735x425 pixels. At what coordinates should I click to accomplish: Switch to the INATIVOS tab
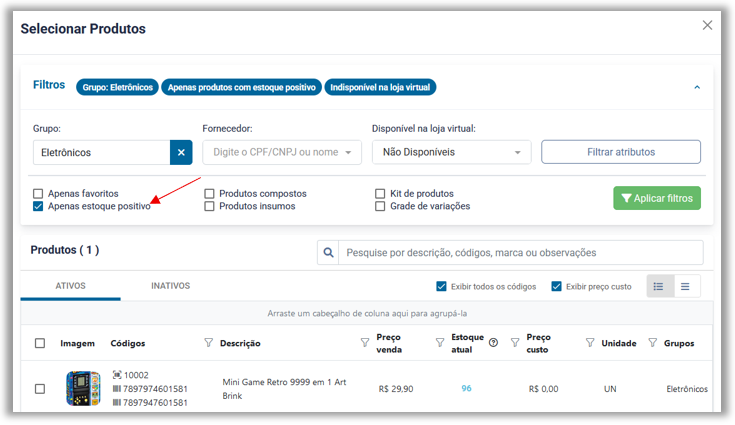pyautogui.click(x=170, y=286)
